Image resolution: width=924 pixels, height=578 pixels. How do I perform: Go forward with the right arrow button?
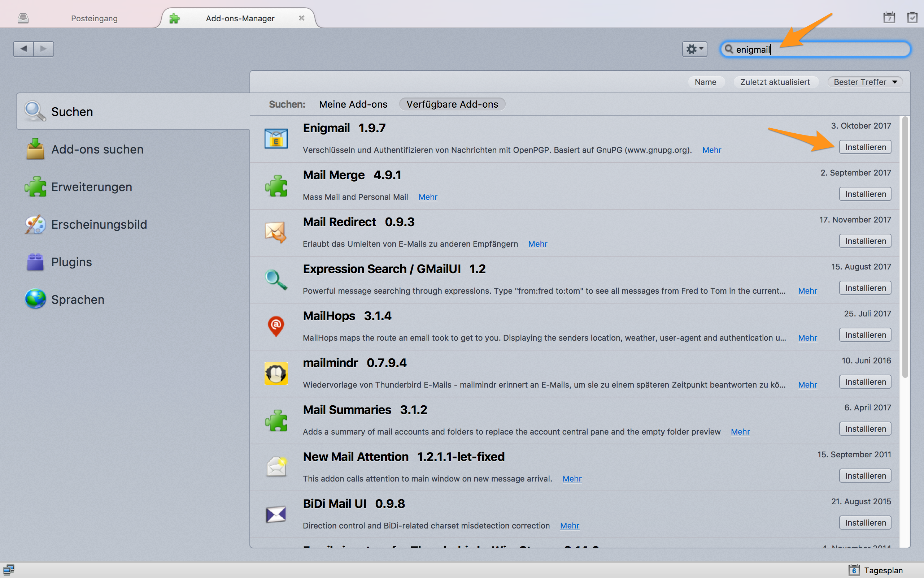44,49
